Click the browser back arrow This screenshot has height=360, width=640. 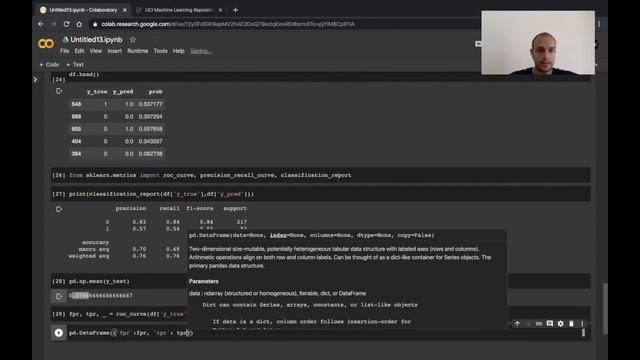[x=41, y=24]
